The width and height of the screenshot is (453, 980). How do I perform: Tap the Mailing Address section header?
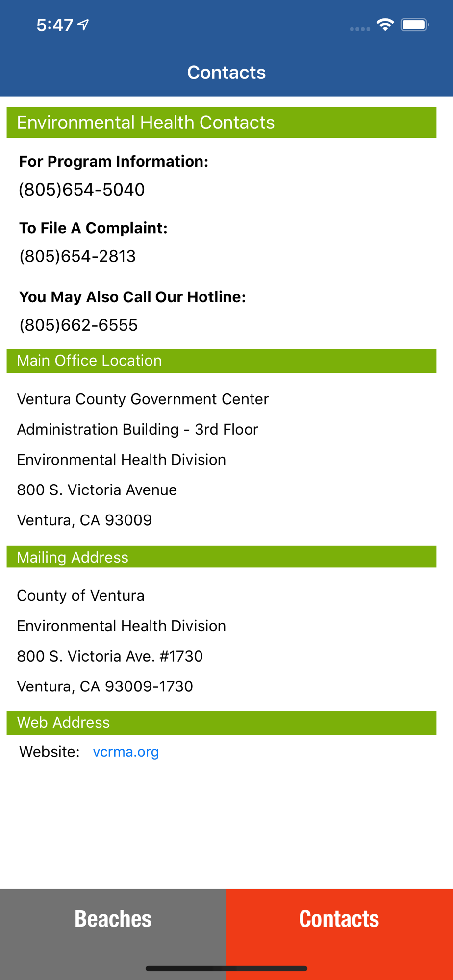point(222,557)
